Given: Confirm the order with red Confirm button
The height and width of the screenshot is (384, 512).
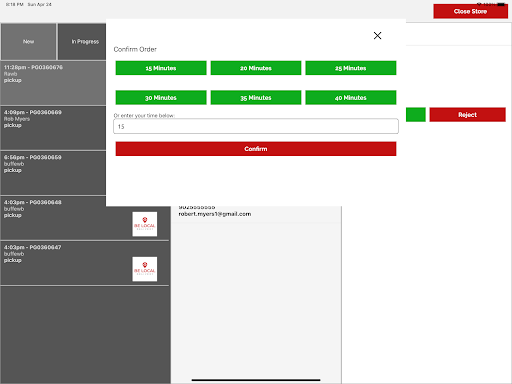Looking at the screenshot, I should point(256,149).
